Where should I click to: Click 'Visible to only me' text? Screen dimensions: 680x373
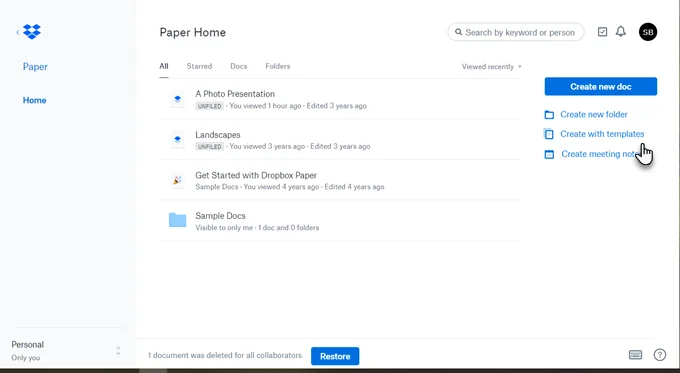point(224,228)
